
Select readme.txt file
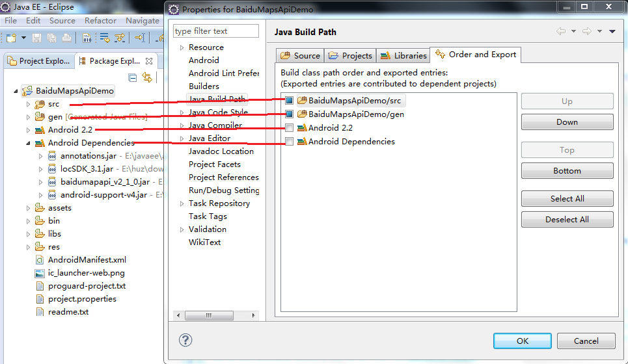click(x=68, y=312)
